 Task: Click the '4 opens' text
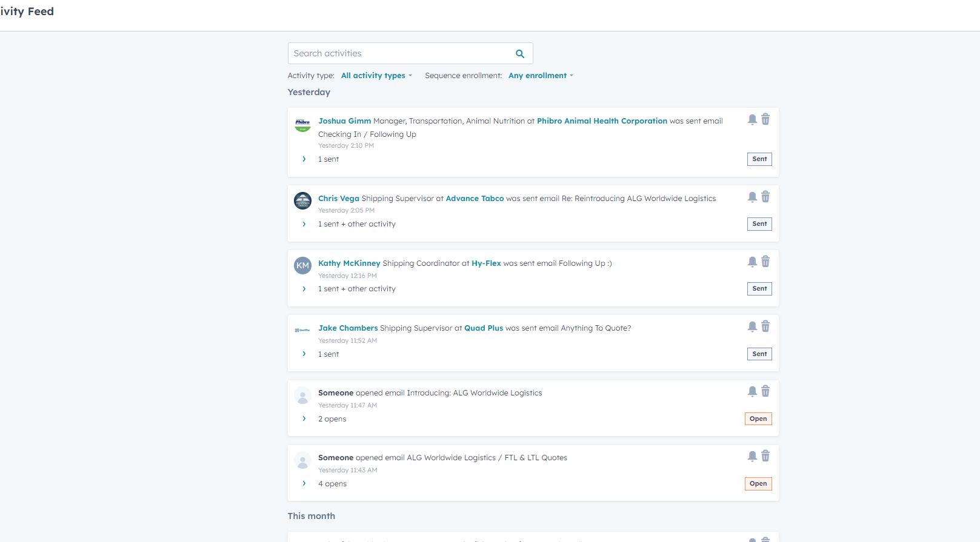click(x=332, y=484)
